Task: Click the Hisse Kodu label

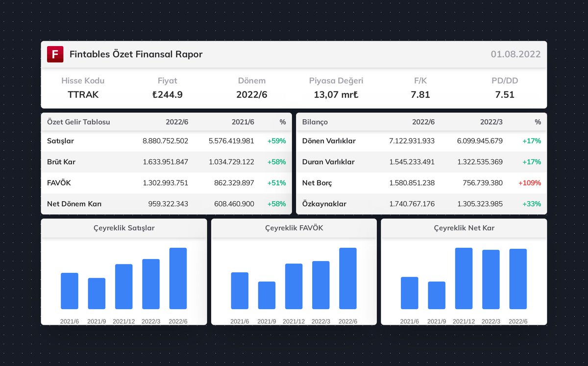Action: coord(83,80)
